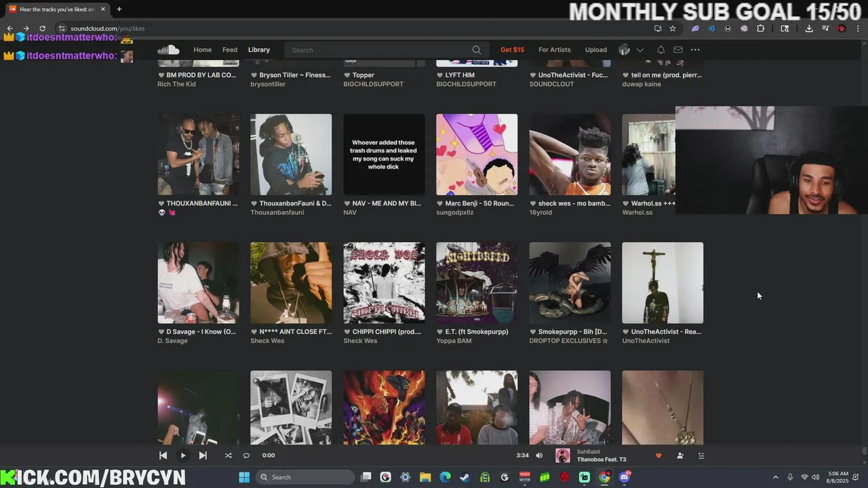
Task: Click the install app icon in address bar
Action: tap(658, 28)
